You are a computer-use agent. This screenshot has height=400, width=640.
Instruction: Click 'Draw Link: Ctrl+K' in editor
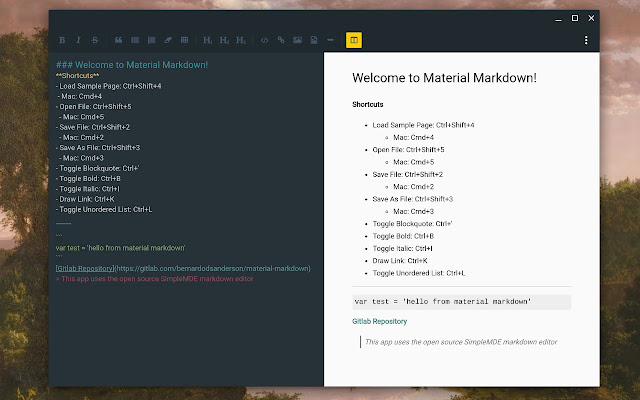[x=85, y=199]
